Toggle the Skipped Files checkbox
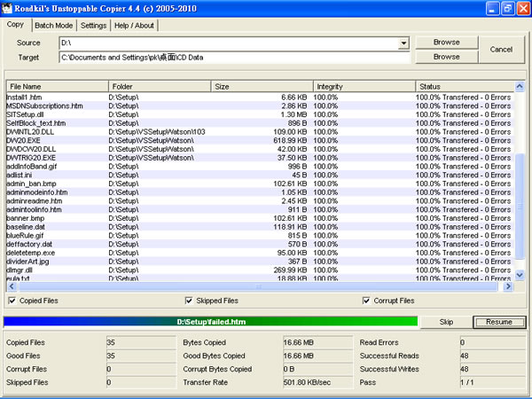Image resolution: width=532 pixels, height=399 pixels. point(187,301)
